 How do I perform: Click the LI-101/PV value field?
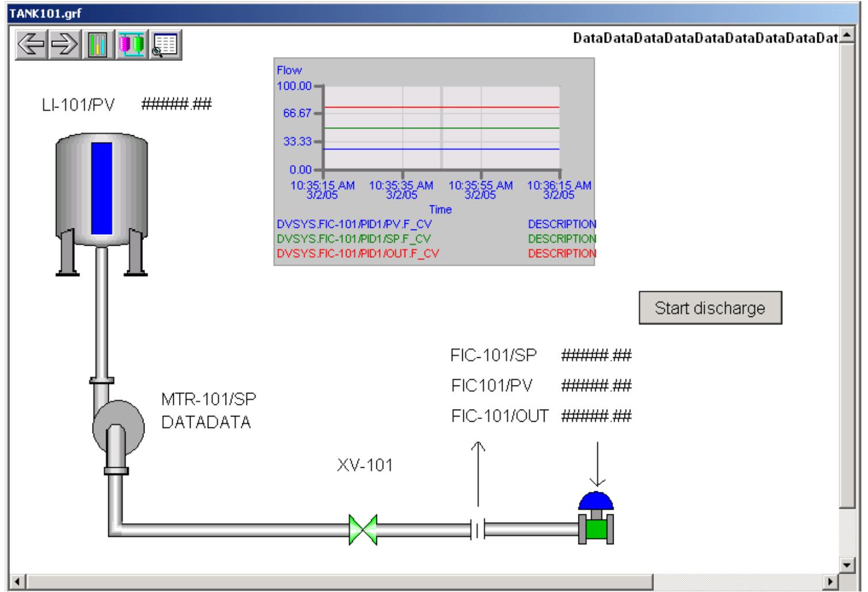click(x=176, y=105)
